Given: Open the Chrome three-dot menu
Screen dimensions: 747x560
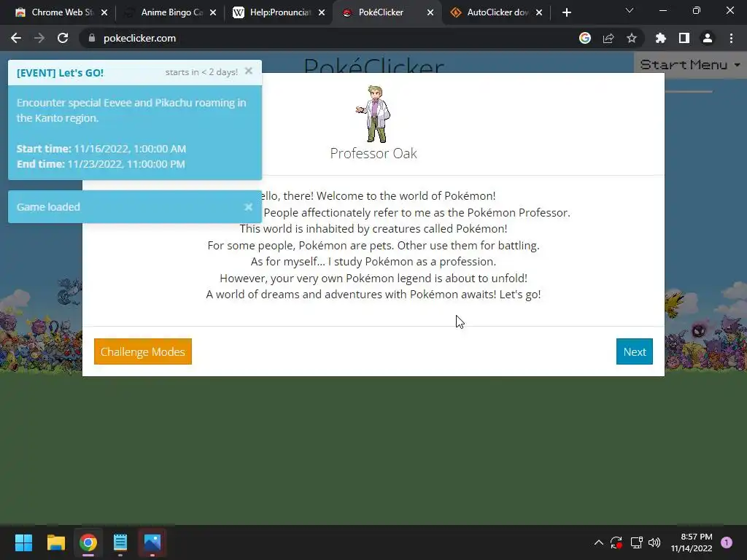Looking at the screenshot, I should 731,38.
